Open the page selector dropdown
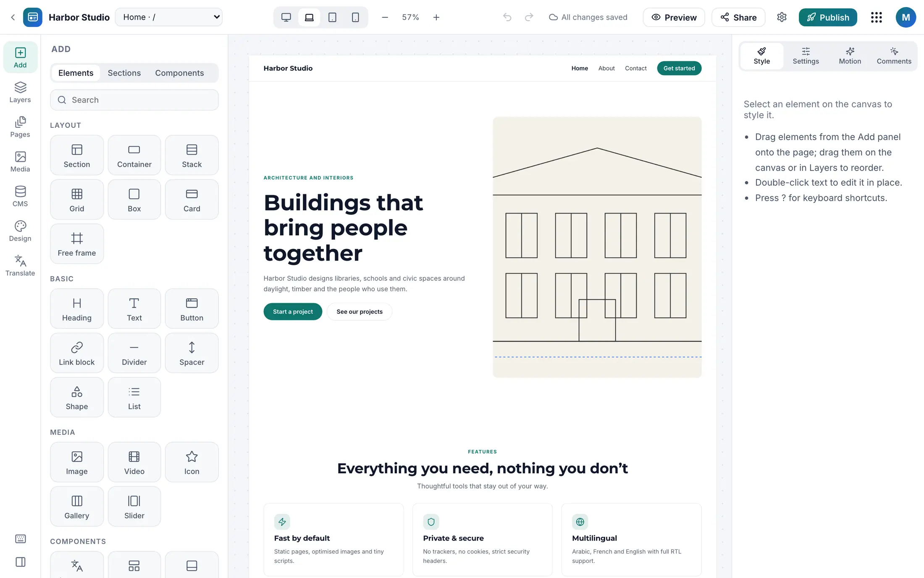This screenshot has height=578, width=924. click(169, 17)
